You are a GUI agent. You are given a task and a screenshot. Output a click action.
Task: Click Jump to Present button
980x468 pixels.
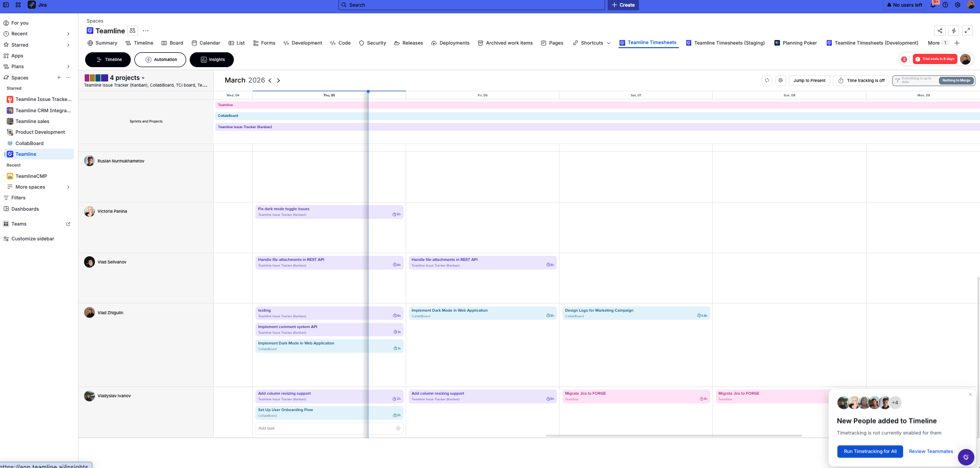809,80
